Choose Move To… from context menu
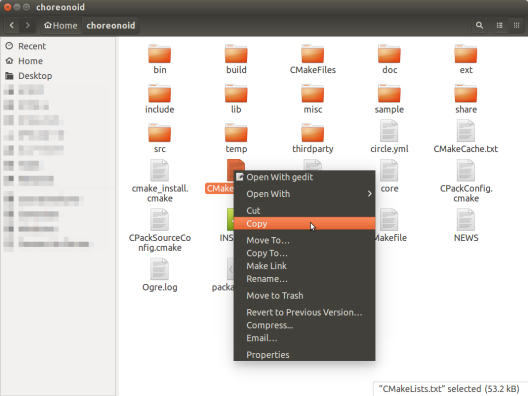 (304, 240)
